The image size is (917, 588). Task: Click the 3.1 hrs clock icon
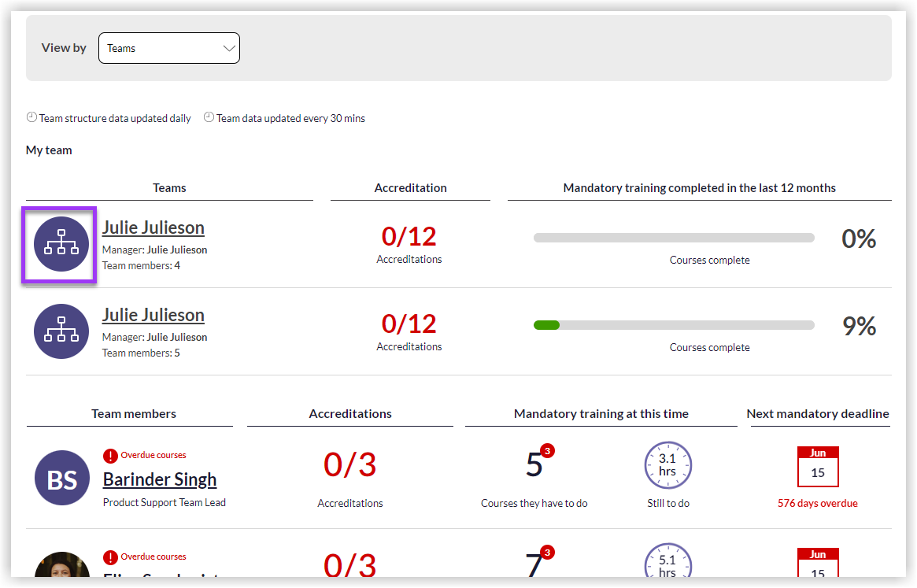[667, 464]
